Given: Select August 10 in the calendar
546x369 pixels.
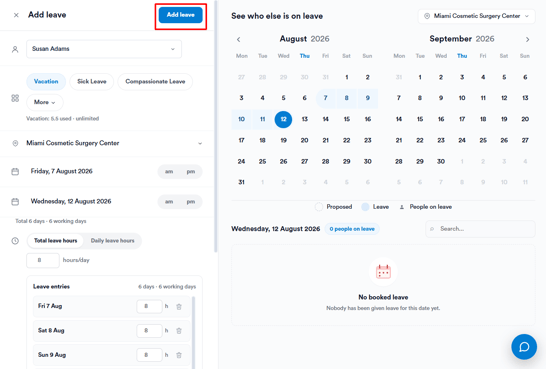Looking at the screenshot, I should point(241,119).
